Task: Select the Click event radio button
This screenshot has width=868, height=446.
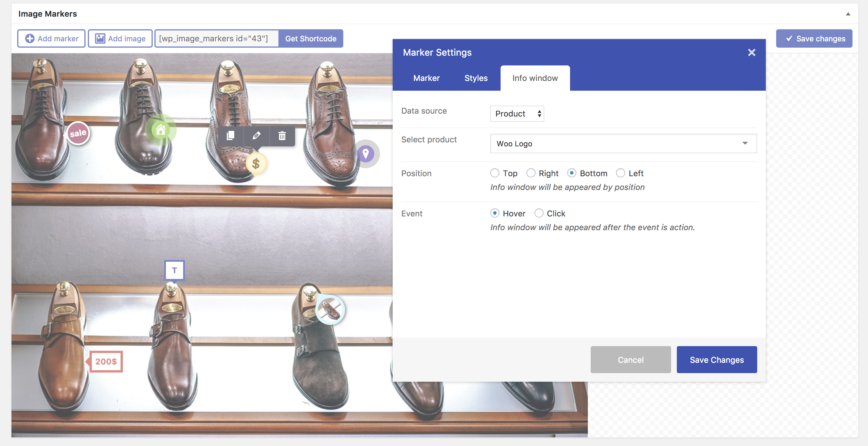Action: (538, 213)
